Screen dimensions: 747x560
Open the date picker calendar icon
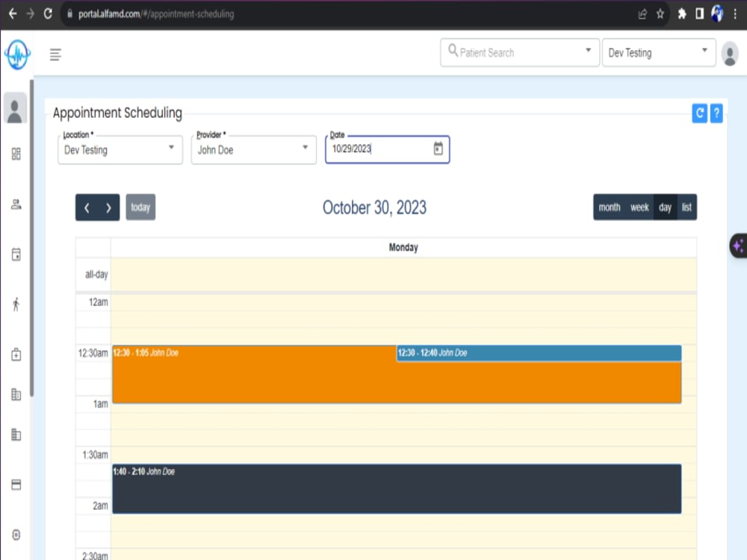pos(438,149)
